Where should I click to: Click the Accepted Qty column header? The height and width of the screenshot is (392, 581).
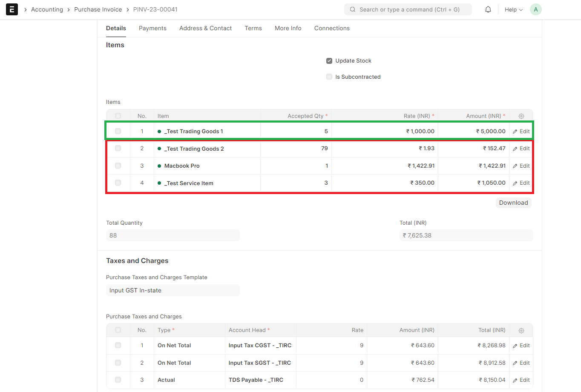[296, 116]
